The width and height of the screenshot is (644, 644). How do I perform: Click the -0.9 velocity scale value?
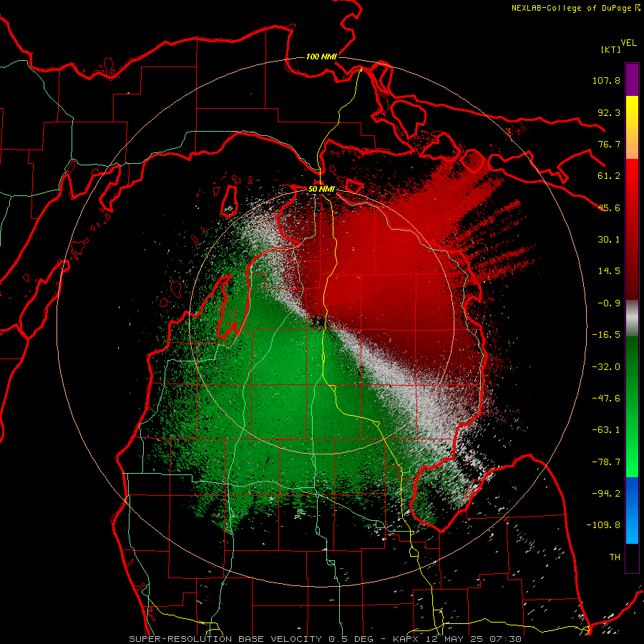[x=609, y=303]
